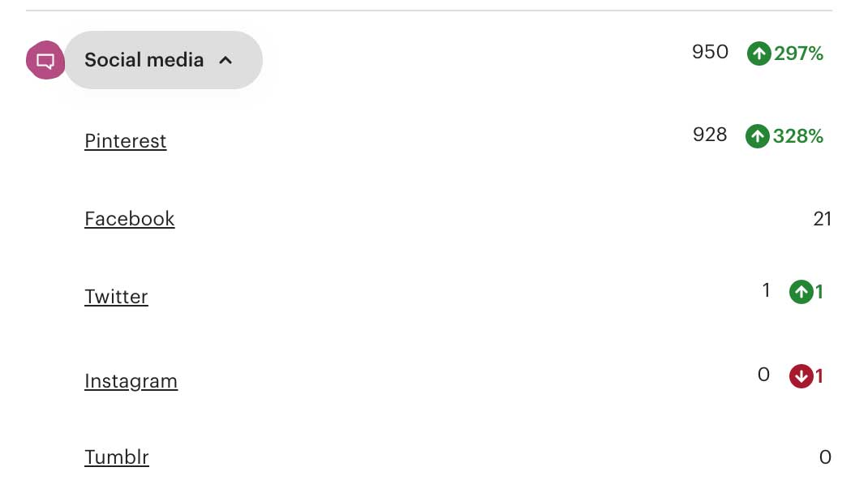This screenshot has height=493, width=868.
Task: Click the 328% Pinterest increase percentage
Action: pyautogui.click(x=797, y=136)
